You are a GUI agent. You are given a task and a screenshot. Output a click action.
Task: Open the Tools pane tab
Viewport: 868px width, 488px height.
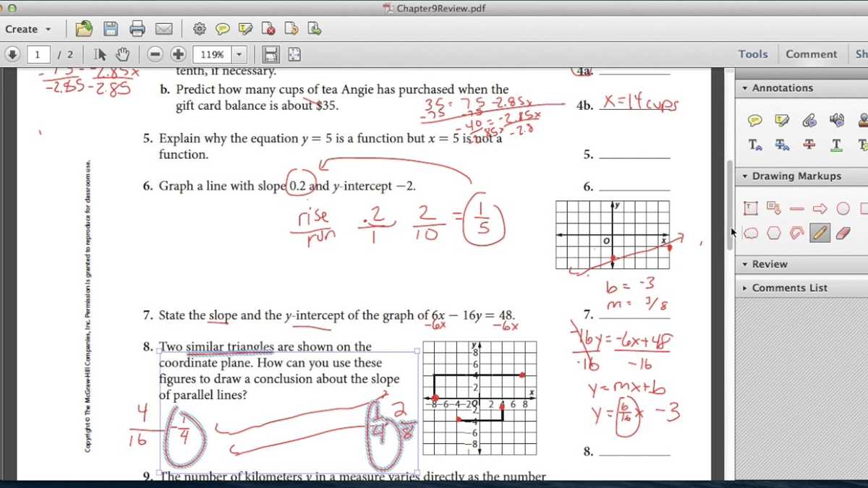pos(753,54)
